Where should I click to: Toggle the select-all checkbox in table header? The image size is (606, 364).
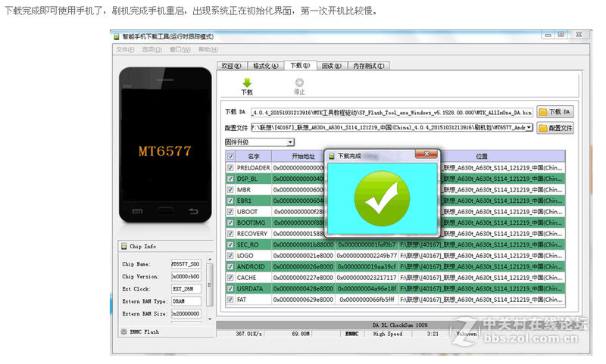(x=231, y=157)
